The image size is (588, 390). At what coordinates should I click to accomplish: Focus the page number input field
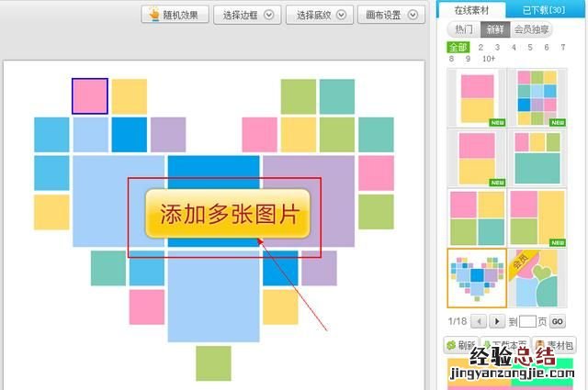coord(527,321)
